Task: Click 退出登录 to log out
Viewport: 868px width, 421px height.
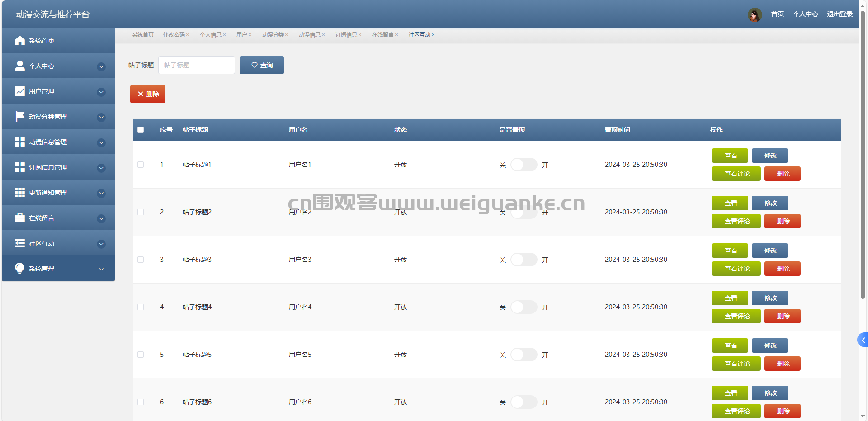Action: point(840,14)
